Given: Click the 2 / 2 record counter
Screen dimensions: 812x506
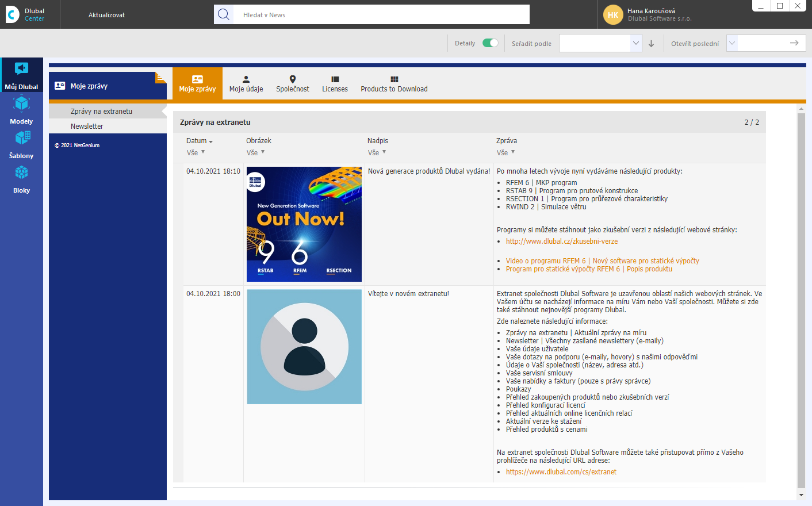Looking at the screenshot, I should [x=752, y=122].
